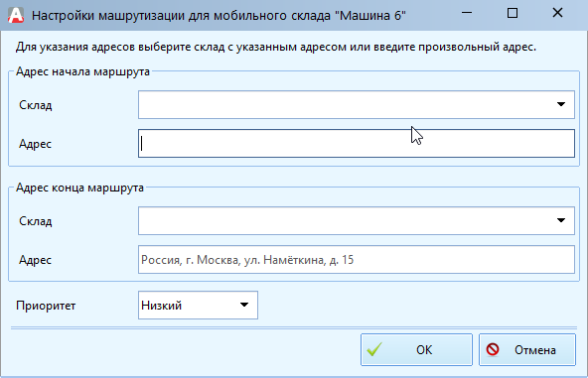Close the routing settings dialog
The image size is (588, 378).
point(557,13)
